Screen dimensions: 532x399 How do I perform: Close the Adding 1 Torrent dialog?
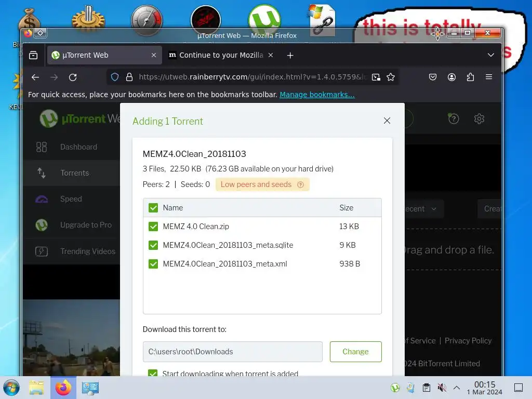coord(387,121)
